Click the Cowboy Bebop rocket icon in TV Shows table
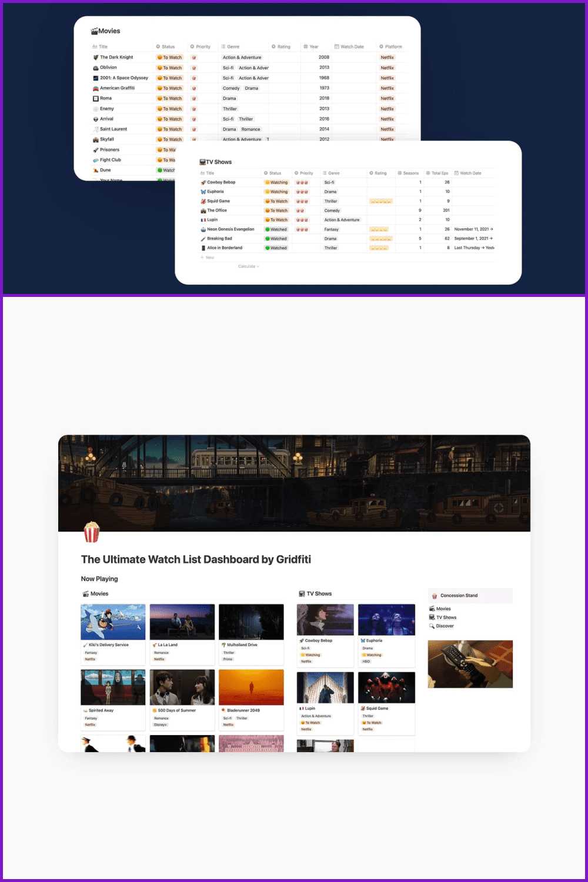588x882 pixels. coord(203,182)
